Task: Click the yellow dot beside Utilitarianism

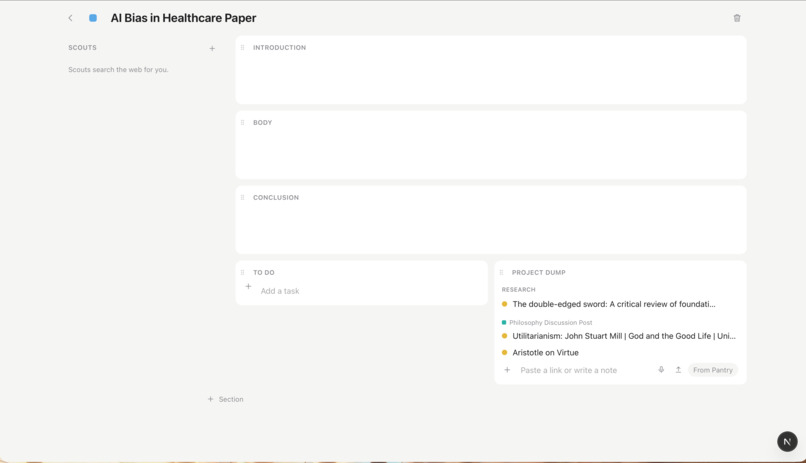Action: coord(504,336)
